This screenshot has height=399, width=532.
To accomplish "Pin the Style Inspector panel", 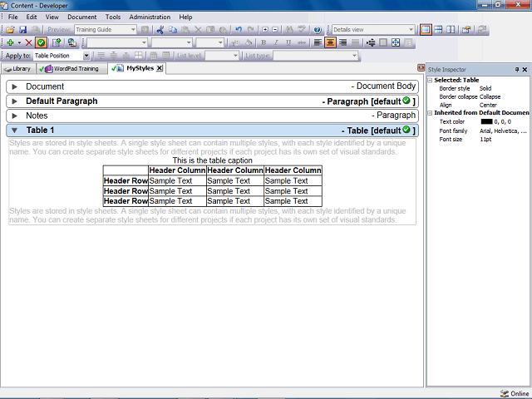I will (x=517, y=70).
